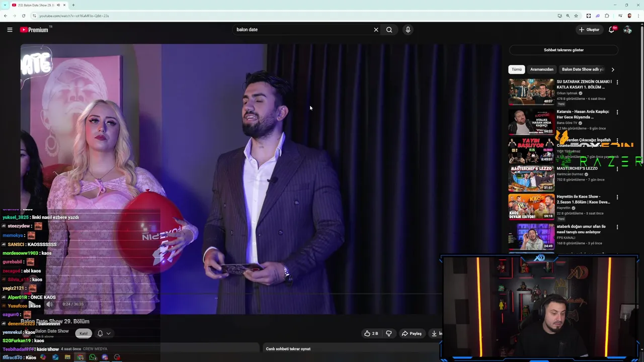
Task: Play the video with play button
Action: [x=32, y=304]
